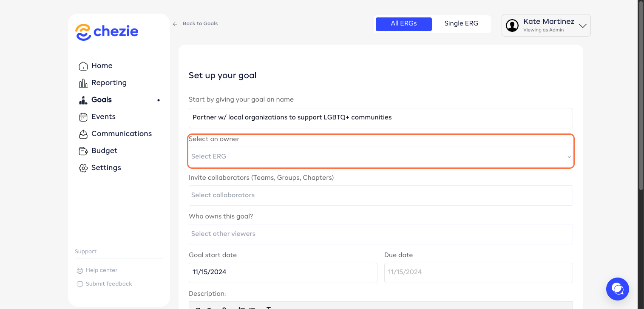Image resolution: width=644 pixels, height=309 pixels.
Task: Open the Goals menu item
Action: click(x=102, y=100)
